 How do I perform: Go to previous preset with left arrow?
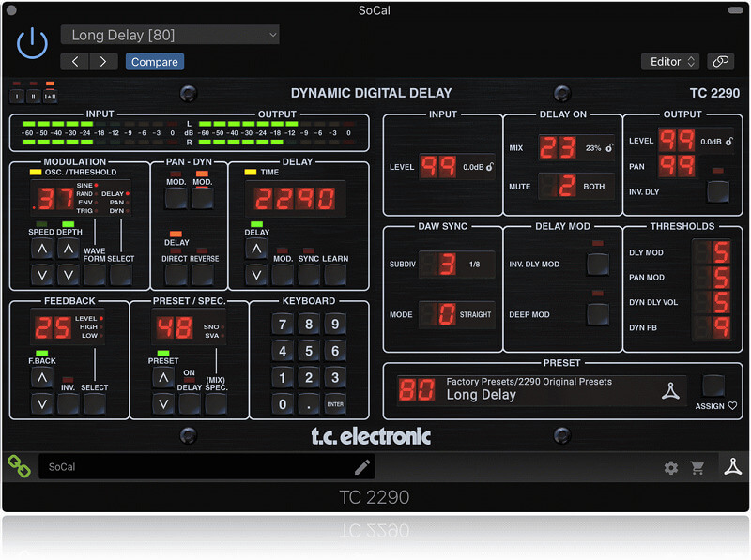[x=75, y=62]
